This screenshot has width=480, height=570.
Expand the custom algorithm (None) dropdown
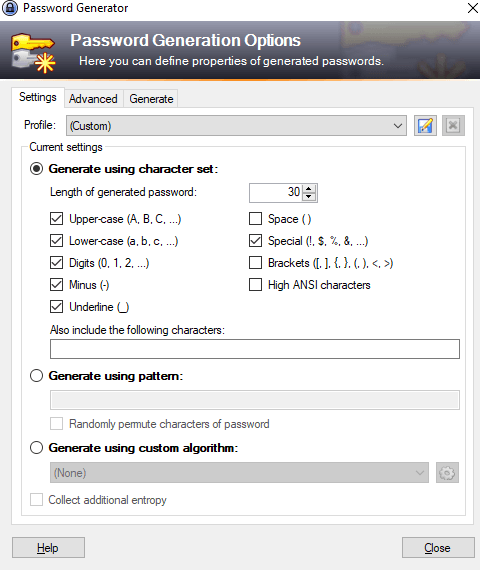[x=239, y=473]
